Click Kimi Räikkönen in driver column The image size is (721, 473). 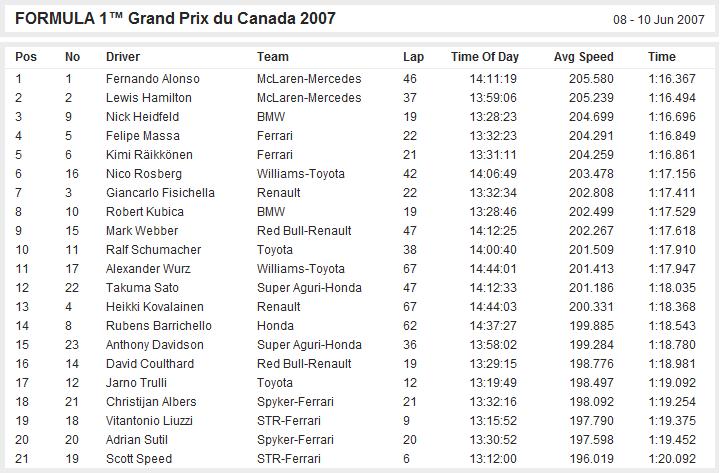coord(149,154)
